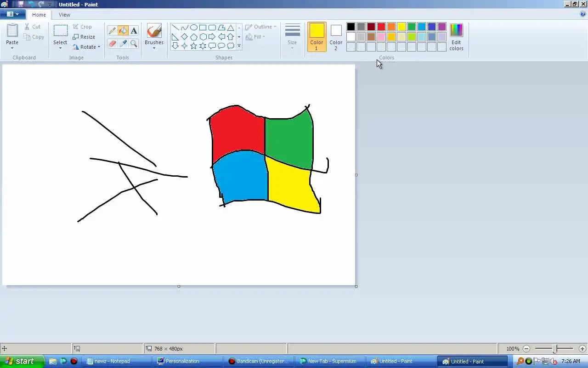Choose the Right arrow shape
The width and height of the screenshot is (588, 368).
point(212,37)
